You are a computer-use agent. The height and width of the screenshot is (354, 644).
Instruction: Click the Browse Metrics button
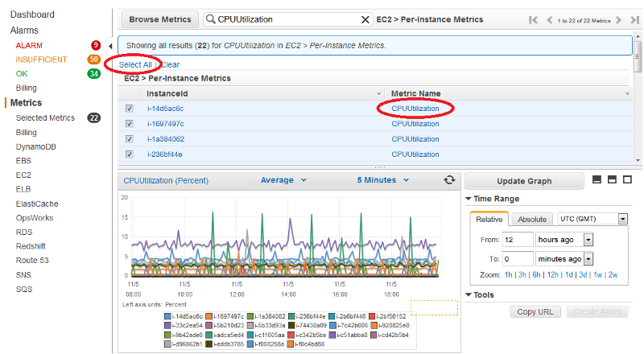pos(160,19)
